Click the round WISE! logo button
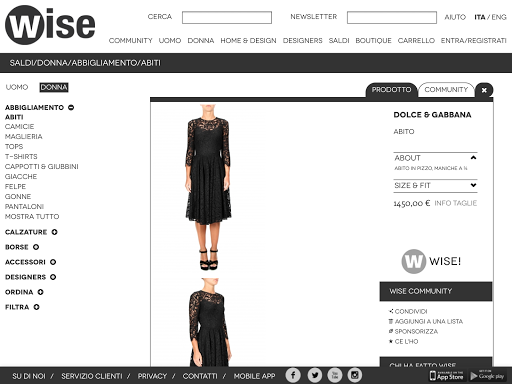Viewport: 512px width, 384px height. 414,261
